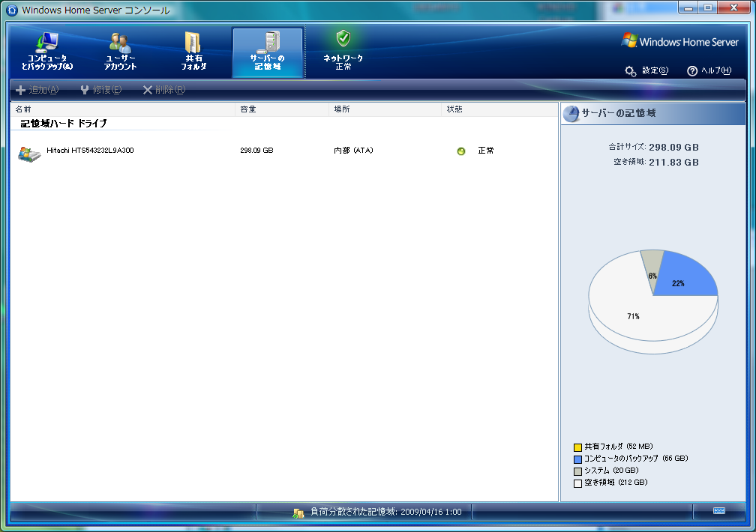
Task: Open 設定 settings gear
Action: (x=646, y=71)
